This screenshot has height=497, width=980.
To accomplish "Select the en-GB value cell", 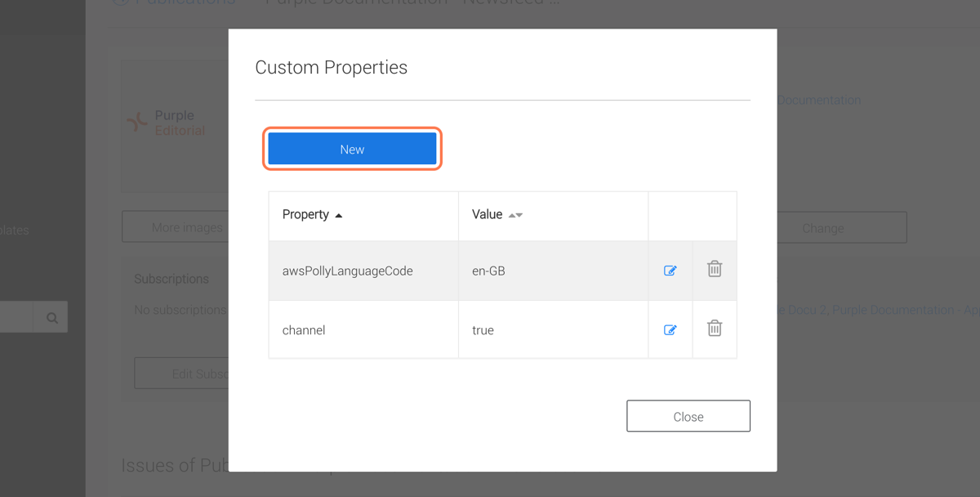I will coord(554,271).
